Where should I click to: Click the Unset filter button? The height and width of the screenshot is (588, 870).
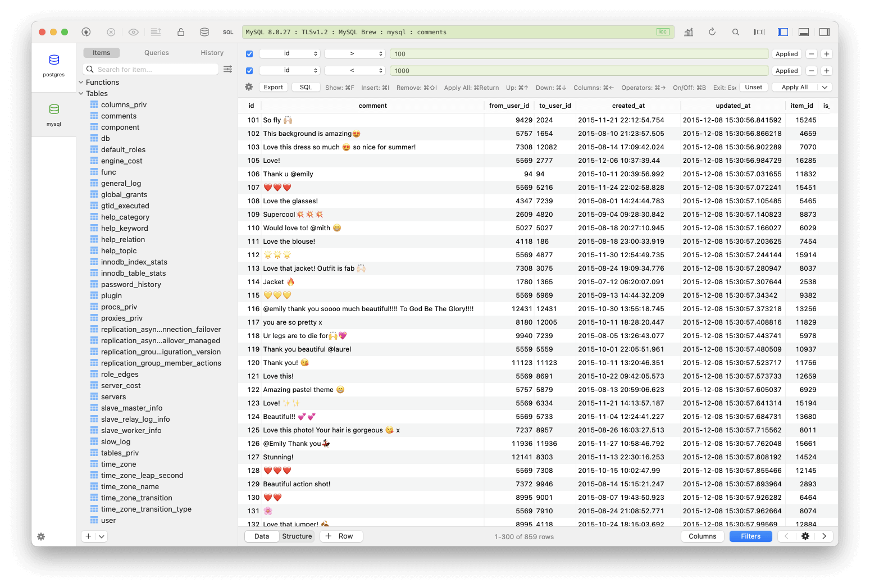click(x=753, y=87)
